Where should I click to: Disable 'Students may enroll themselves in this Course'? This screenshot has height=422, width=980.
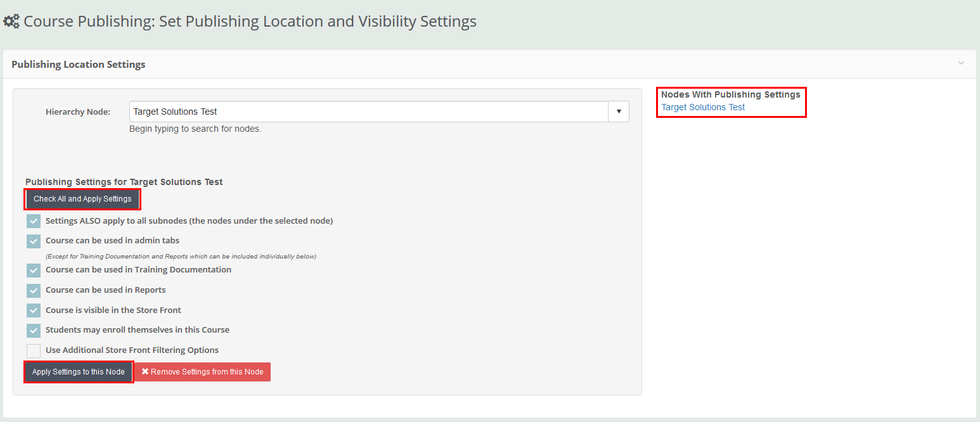click(33, 330)
